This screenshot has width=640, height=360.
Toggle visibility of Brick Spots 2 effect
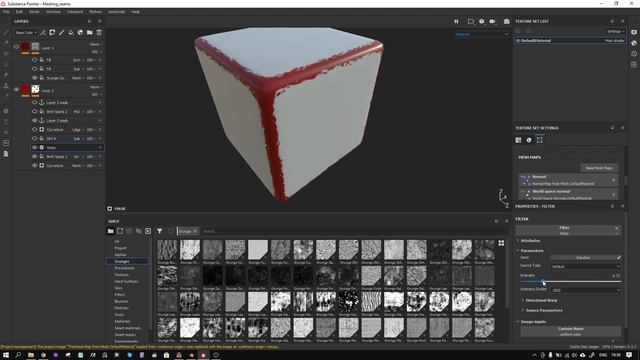(x=35, y=111)
